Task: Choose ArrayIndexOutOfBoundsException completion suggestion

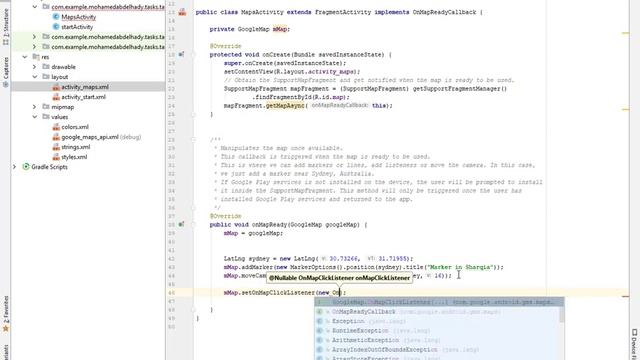Action: coord(437,350)
